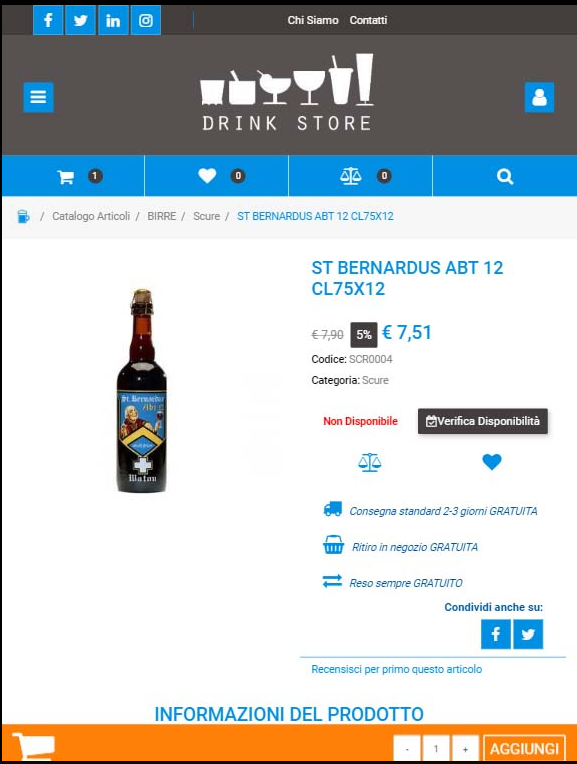Click Verifica Disponibilità button

[x=482, y=421]
